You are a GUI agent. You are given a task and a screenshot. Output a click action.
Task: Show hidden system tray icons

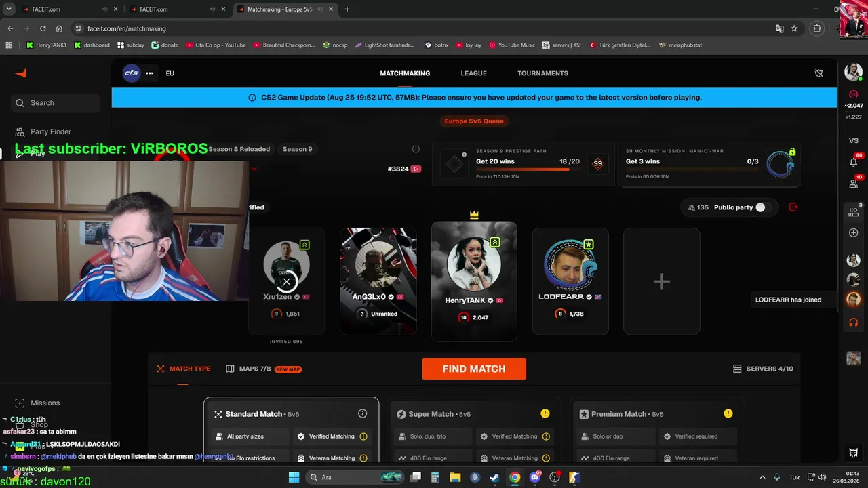point(762,477)
